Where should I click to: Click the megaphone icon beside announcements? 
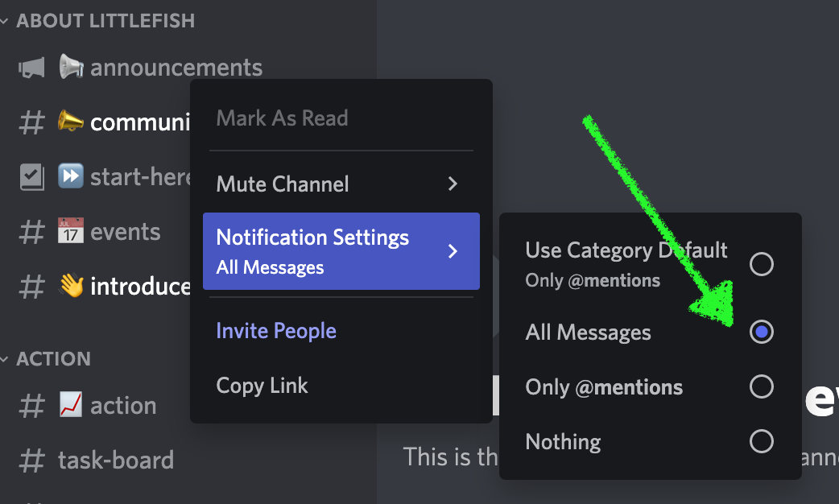coord(31,68)
